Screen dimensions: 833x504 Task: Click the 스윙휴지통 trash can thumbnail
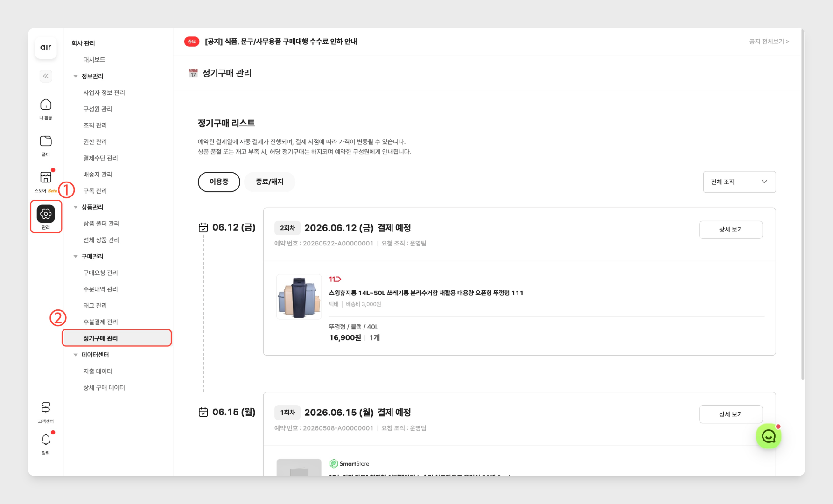point(299,297)
